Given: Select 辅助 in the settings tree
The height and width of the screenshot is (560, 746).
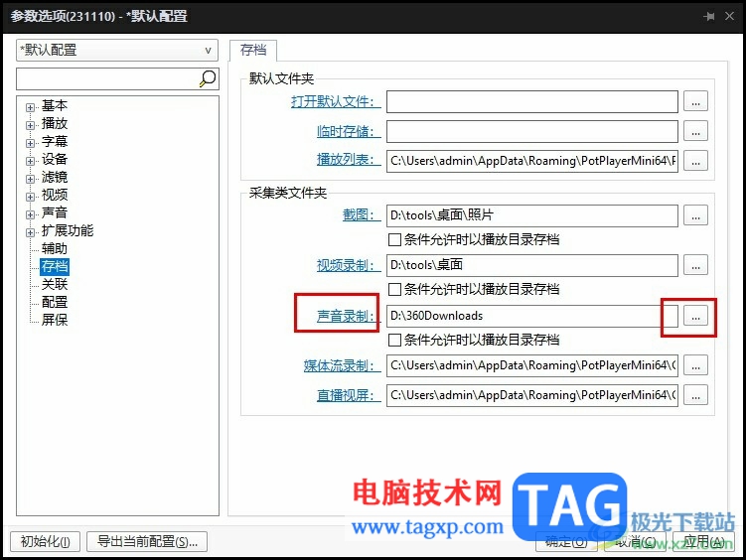Looking at the screenshot, I should [55, 248].
